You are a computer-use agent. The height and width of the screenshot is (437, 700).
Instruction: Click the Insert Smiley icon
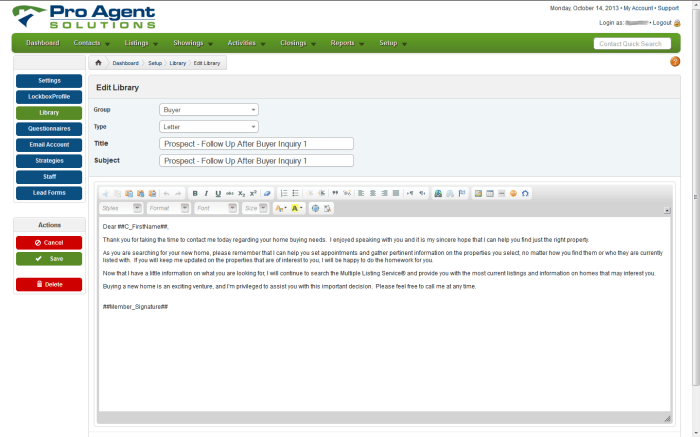[x=513, y=193]
